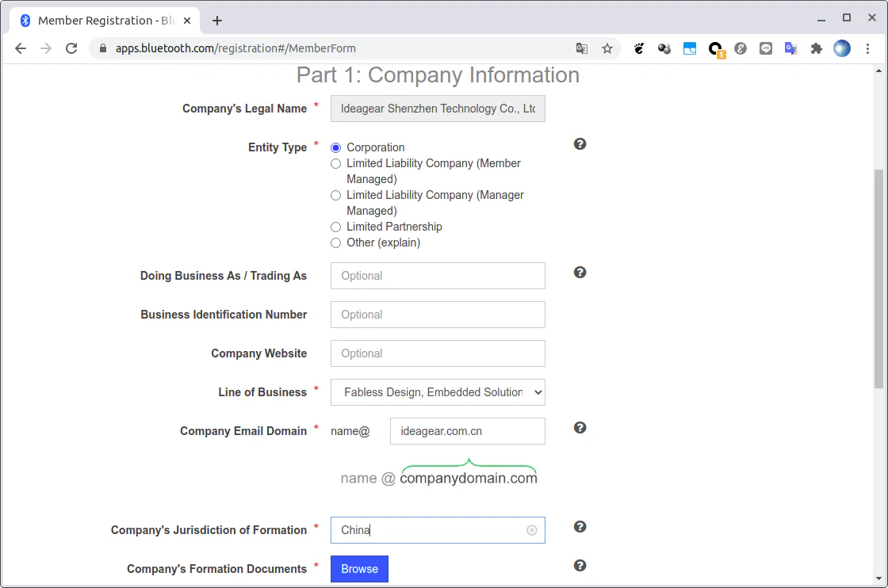Click the Company Website field

pyautogui.click(x=438, y=353)
